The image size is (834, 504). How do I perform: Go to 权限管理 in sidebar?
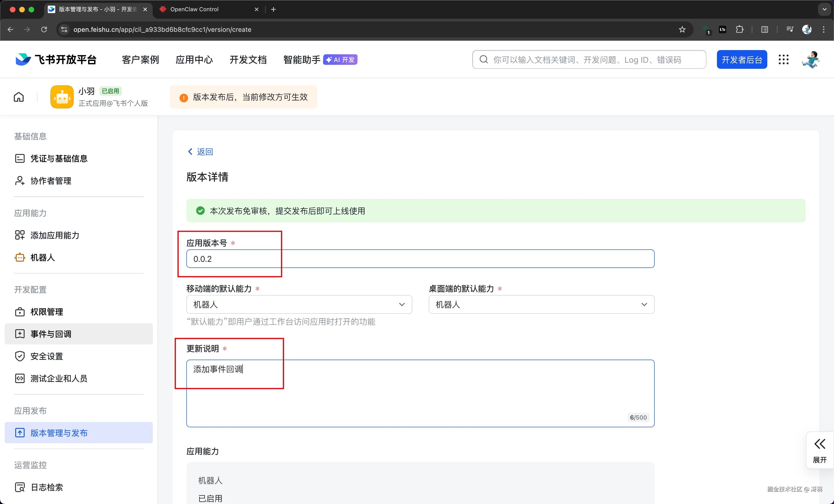click(x=47, y=311)
